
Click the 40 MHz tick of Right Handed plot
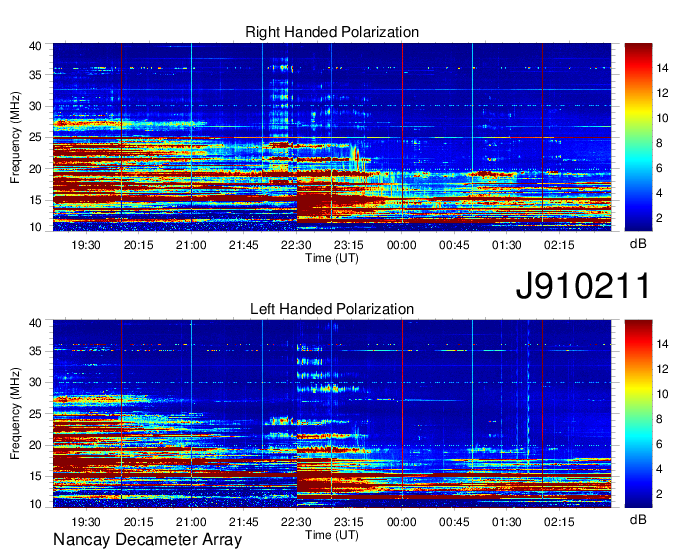(35, 46)
